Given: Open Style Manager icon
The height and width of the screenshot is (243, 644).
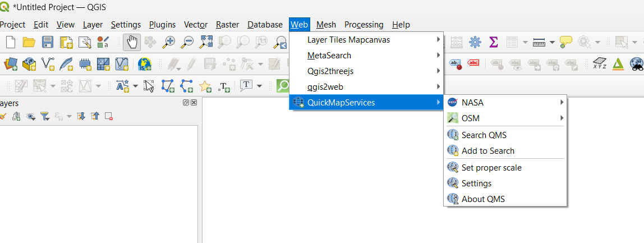Looking at the screenshot, I should (x=103, y=42).
